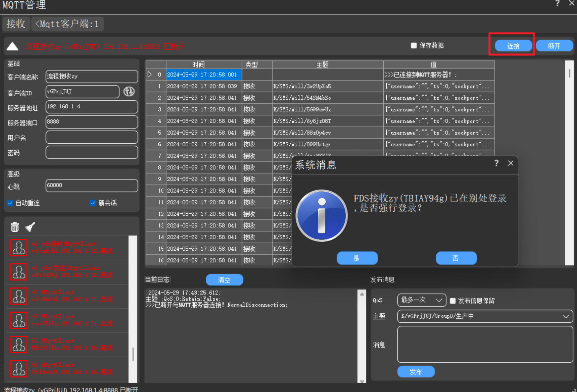Image resolution: width=577 pixels, height=392 pixels.
Task: Click the client list vertical scrollbar
Action: coord(133,309)
